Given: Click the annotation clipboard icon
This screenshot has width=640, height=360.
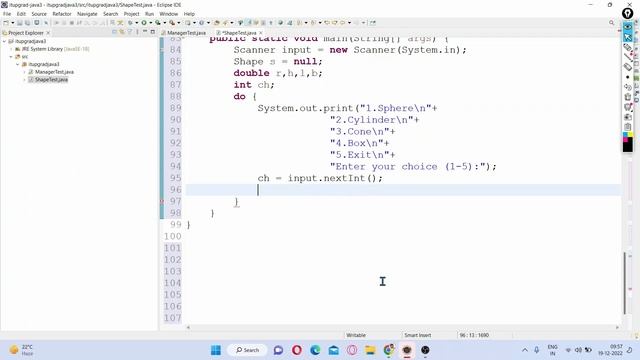Looking at the screenshot, I should coord(628,127).
